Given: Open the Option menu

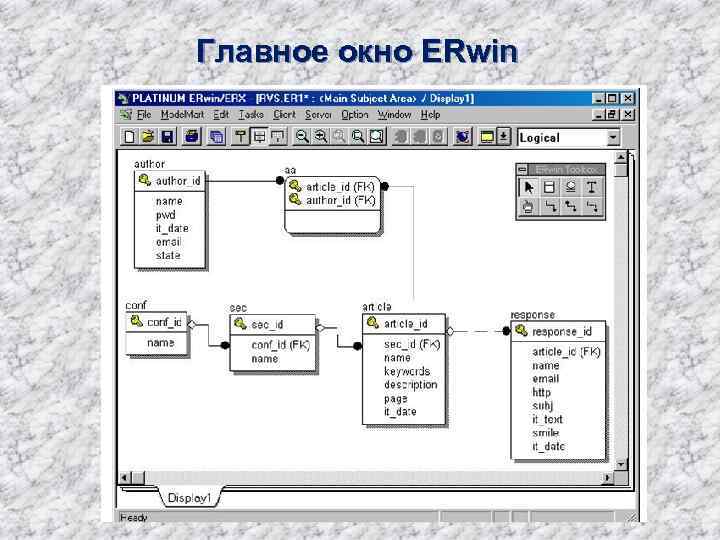Looking at the screenshot, I should coord(354,115).
